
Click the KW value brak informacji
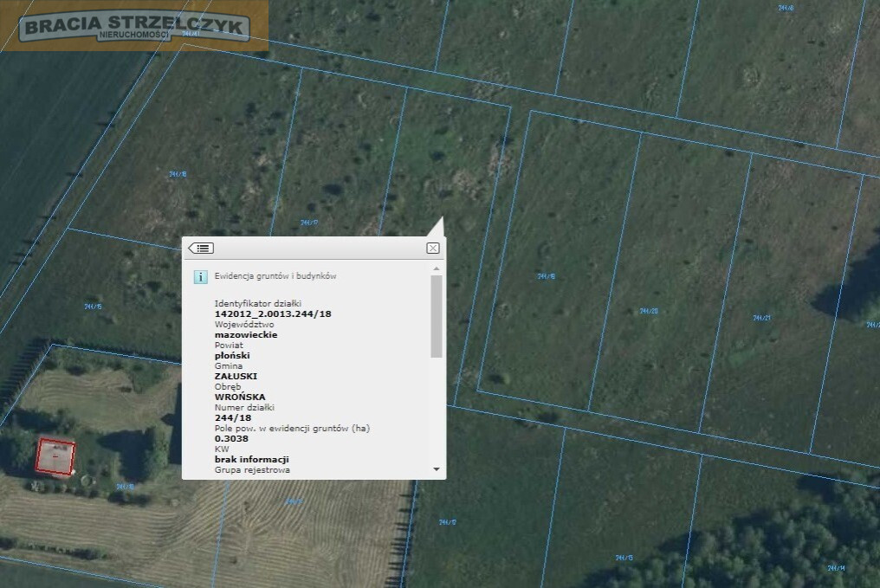[x=251, y=459]
